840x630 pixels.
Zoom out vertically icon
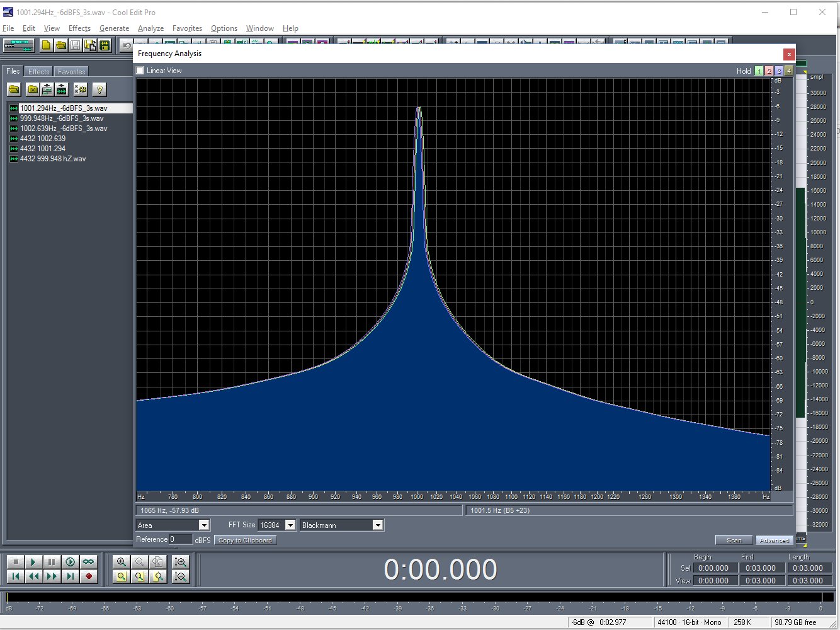[181, 576]
